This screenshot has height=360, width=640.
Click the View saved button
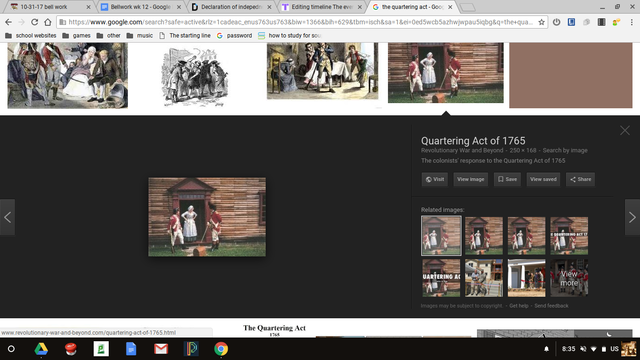click(543, 179)
